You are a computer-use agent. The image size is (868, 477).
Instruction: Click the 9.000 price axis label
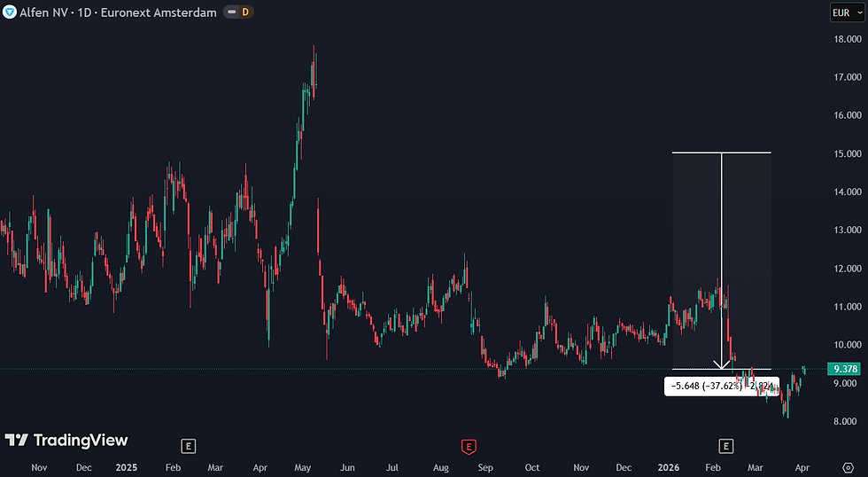click(845, 383)
